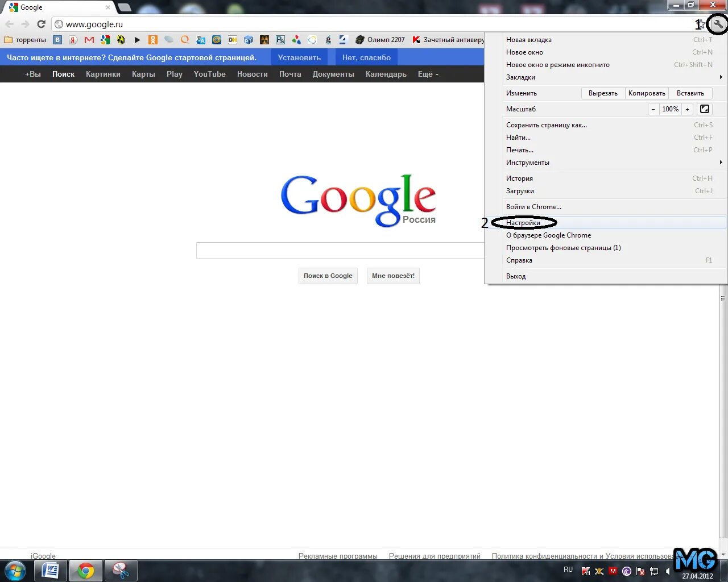Open the black play-arrow bookmark icon

137,40
